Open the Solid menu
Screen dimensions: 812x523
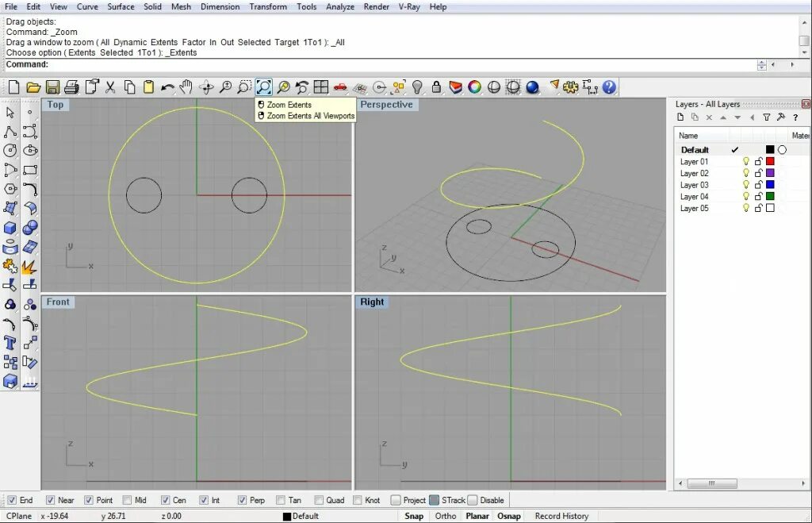pyautogui.click(x=152, y=6)
